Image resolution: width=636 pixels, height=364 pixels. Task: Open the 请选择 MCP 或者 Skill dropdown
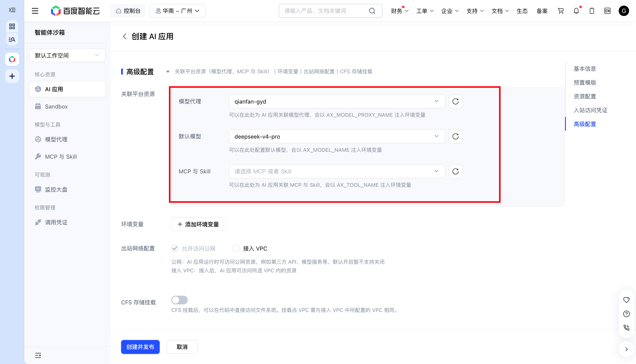point(337,171)
